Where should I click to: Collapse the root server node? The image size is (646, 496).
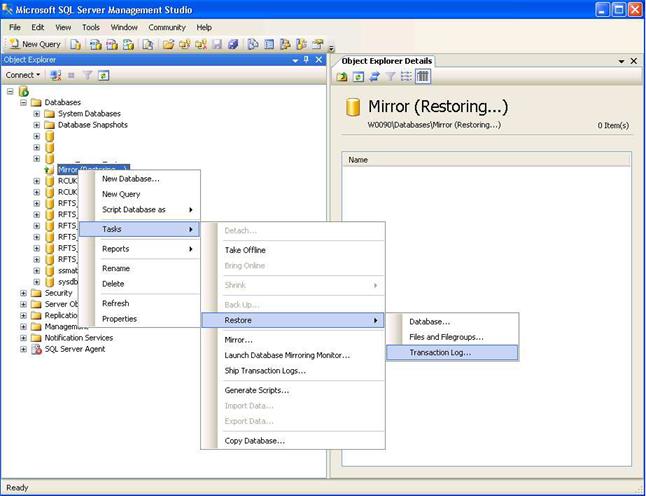click(10, 91)
